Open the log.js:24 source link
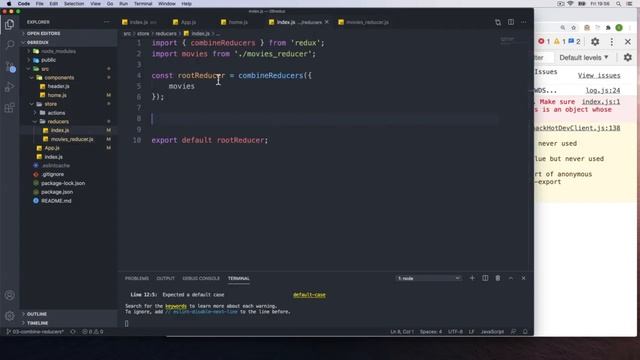This screenshot has height=360, width=640. point(603,91)
